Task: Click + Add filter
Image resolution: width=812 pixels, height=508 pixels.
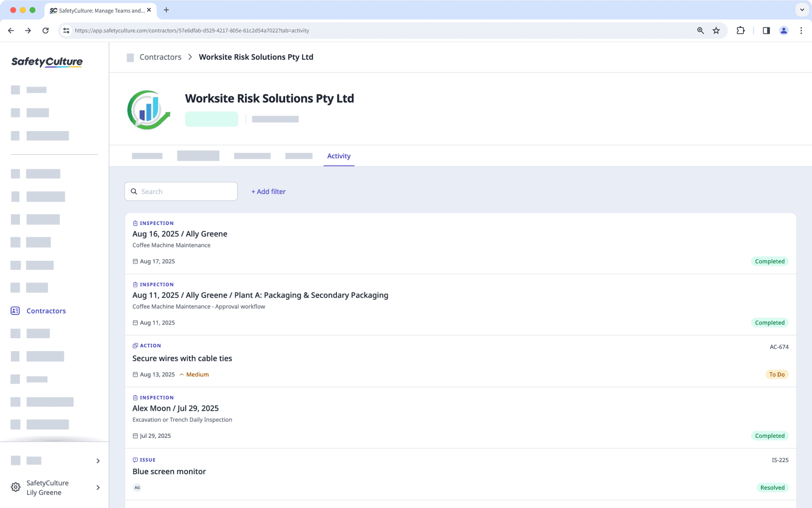Action: pos(268,192)
